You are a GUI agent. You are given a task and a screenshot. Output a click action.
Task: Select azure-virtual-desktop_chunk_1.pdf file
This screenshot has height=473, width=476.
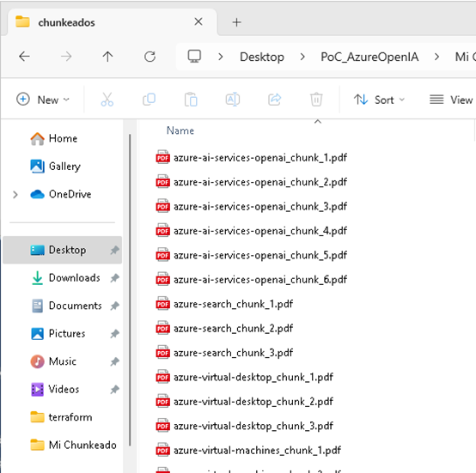click(244, 377)
